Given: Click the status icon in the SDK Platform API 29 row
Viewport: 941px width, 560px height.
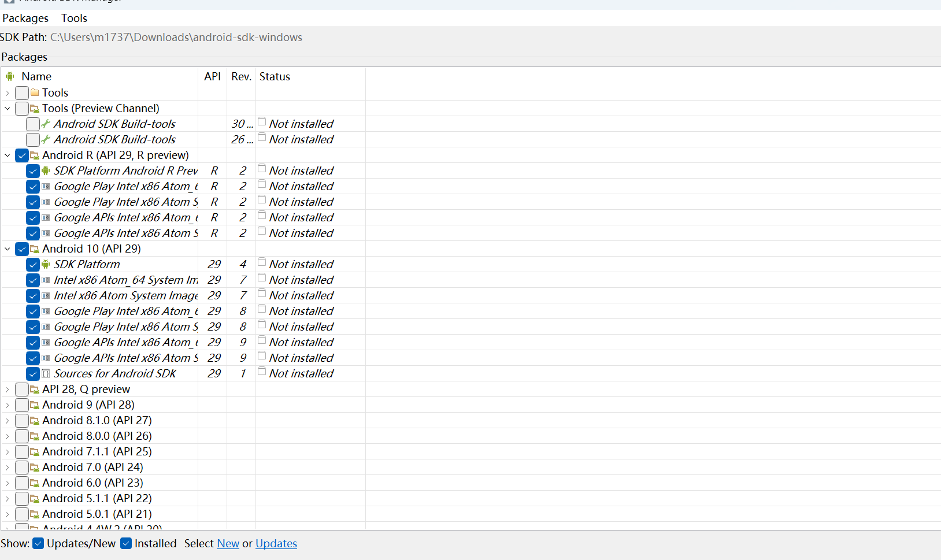Looking at the screenshot, I should [262, 262].
